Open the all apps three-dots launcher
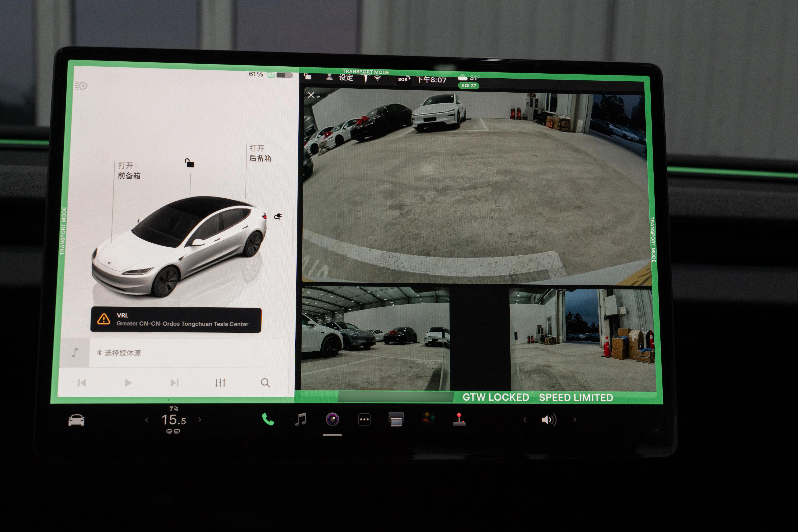This screenshot has height=532, width=798. 364,420
